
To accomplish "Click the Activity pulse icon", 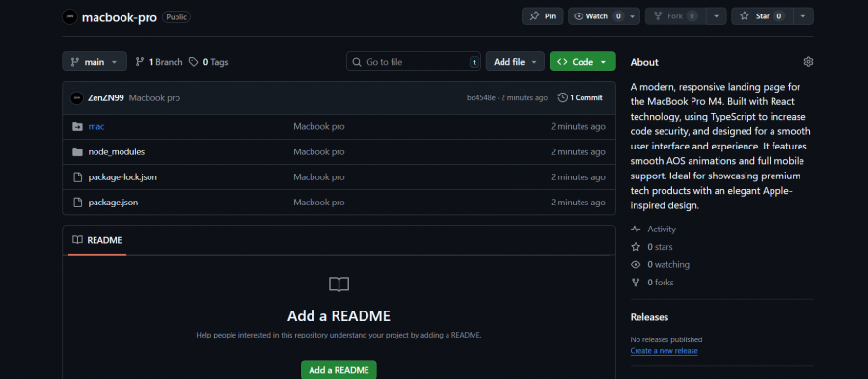I will point(636,230).
